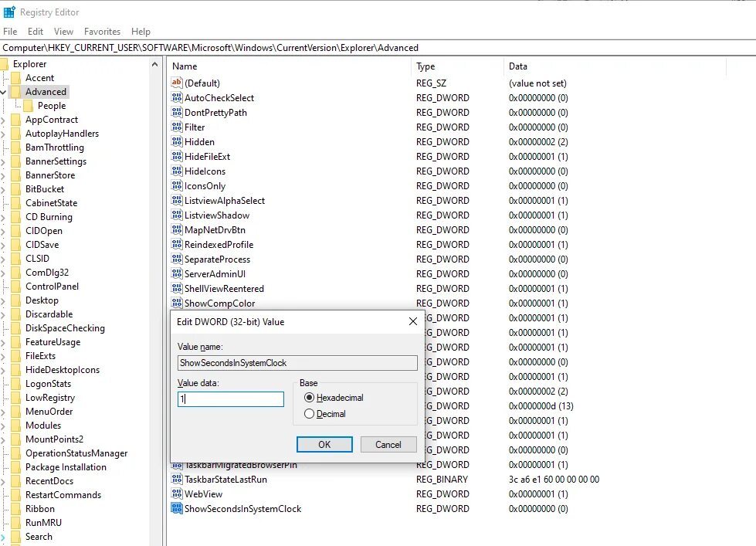
Task: Click the DontPrettyPath DWORD icon
Action: pos(177,113)
